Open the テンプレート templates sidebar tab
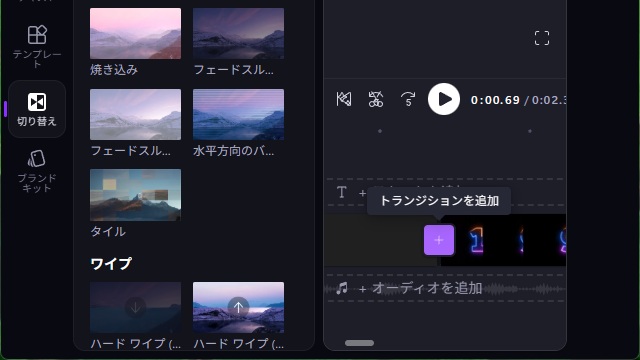Viewport: 640px width, 360px height. [37, 46]
